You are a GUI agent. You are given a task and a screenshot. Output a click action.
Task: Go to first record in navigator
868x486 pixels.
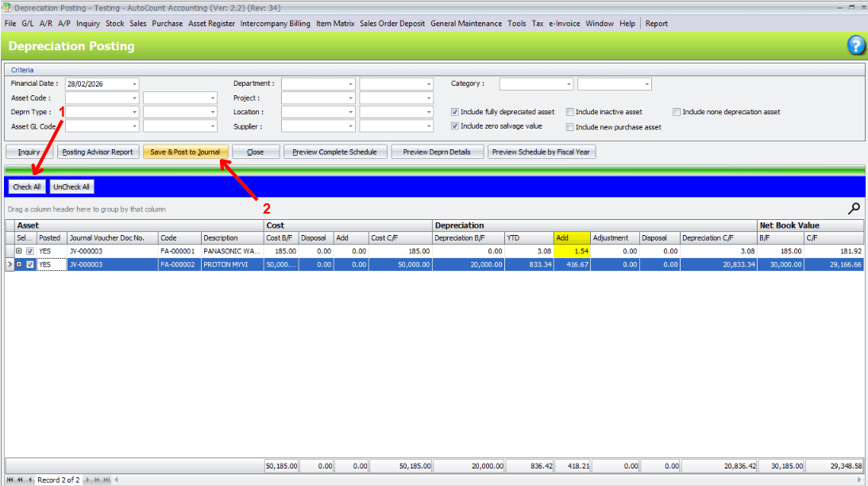10,480
